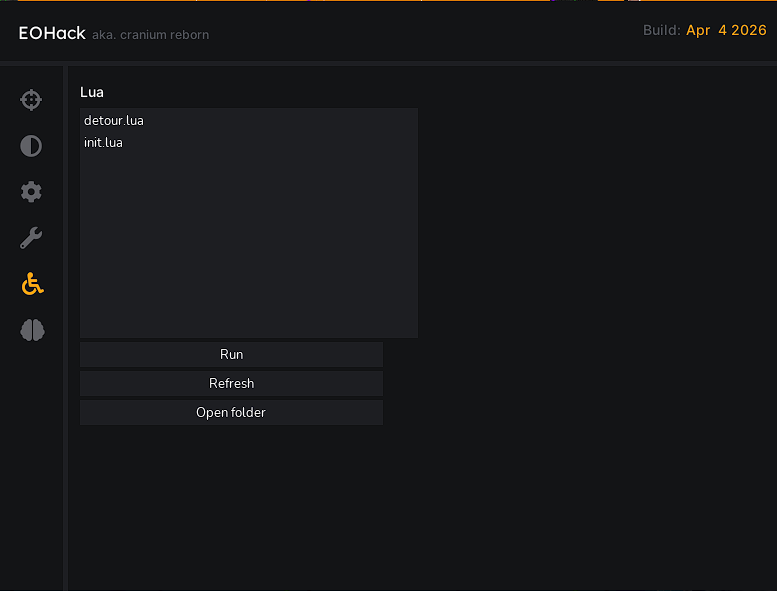777x591 pixels.
Task: Open the crosshair aim tab
Action: pyautogui.click(x=31, y=100)
